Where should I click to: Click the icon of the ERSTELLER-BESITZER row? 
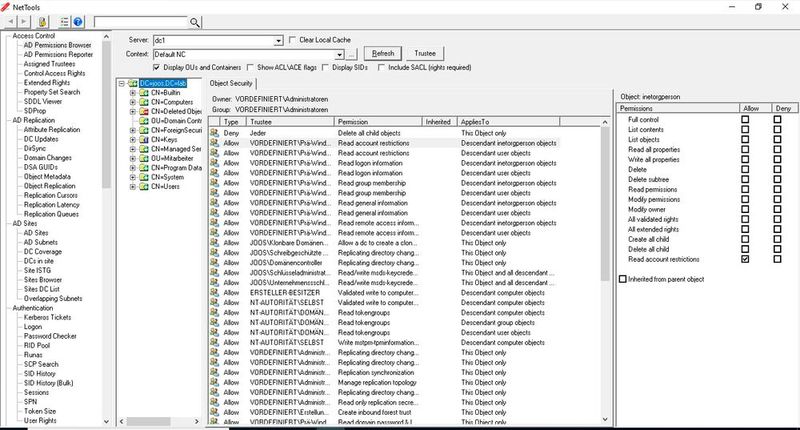pos(214,293)
